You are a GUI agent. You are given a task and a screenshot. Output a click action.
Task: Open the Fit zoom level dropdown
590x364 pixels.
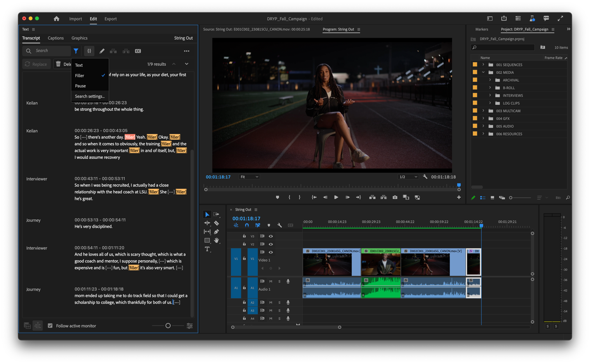click(249, 176)
